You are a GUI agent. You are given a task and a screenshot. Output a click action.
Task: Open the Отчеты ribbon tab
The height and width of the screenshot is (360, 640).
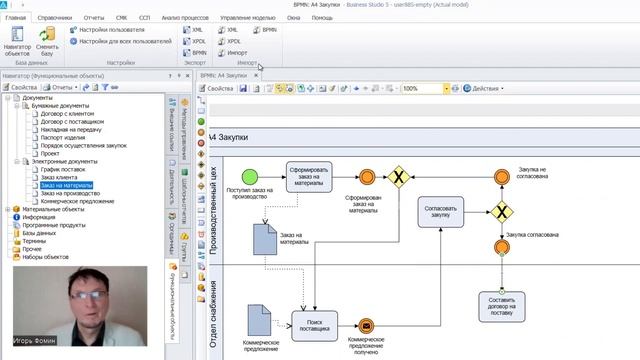94,18
